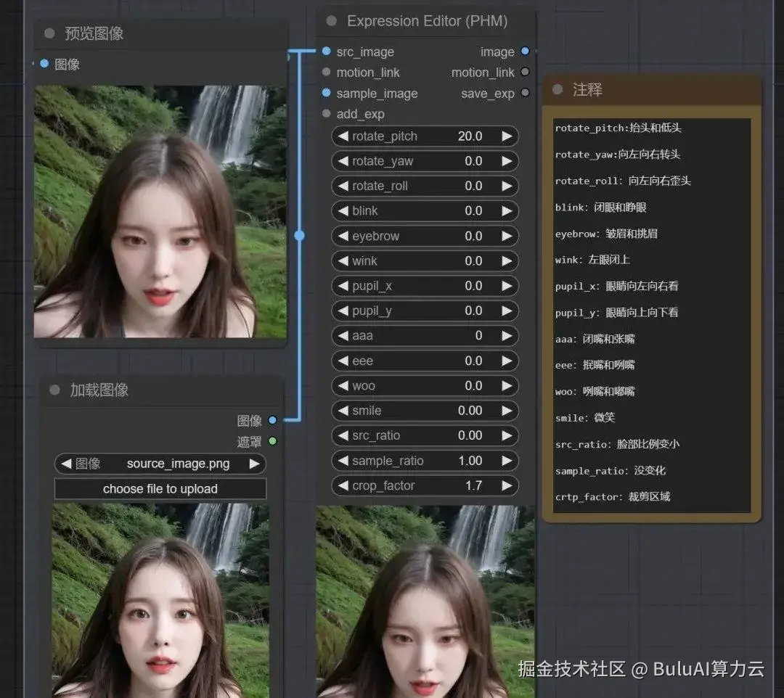Image resolution: width=784 pixels, height=698 pixels.
Task: Click the crop_factor value 1.7 field
Action: (473, 485)
